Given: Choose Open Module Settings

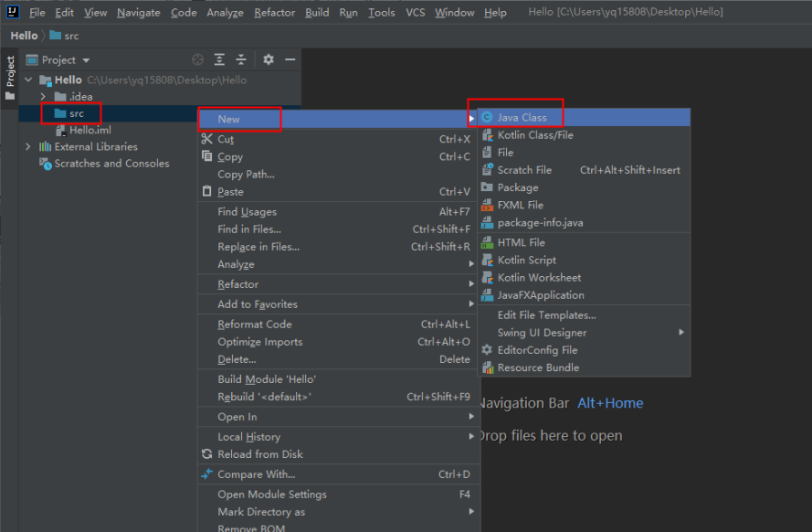Looking at the screenshot, I should click(339, 495).
